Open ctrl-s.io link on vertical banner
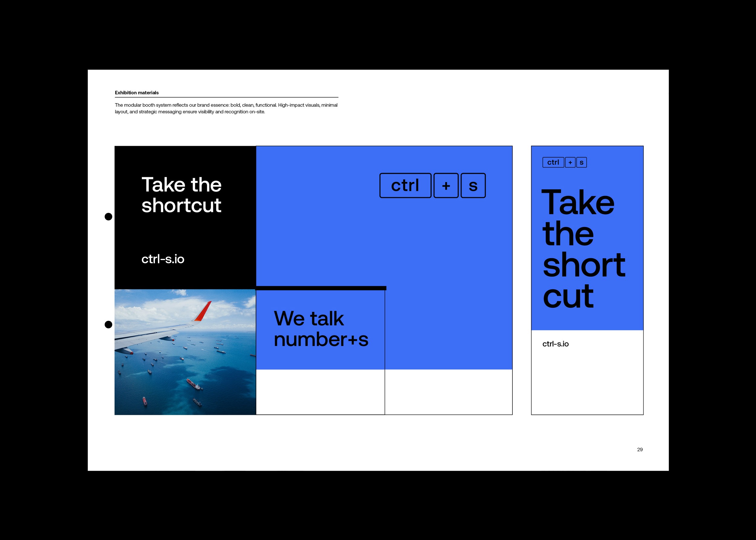Image resolution: width=756 pixels, height=540 pixels. (x=555, y=344)
